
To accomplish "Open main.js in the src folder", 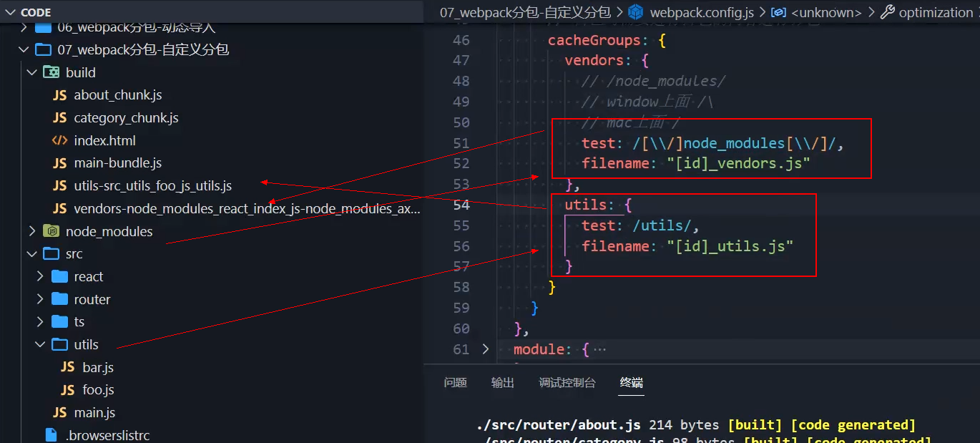I will 94,413.
